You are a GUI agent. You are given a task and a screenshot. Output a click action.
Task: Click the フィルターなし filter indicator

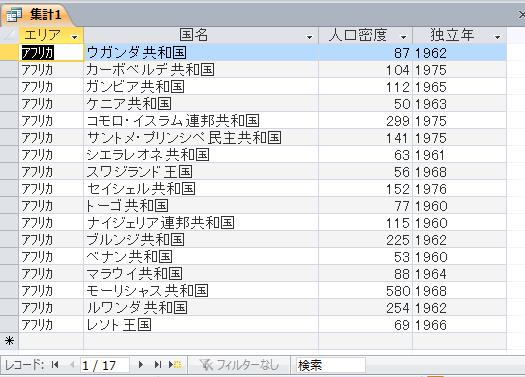tap(239, 365)
